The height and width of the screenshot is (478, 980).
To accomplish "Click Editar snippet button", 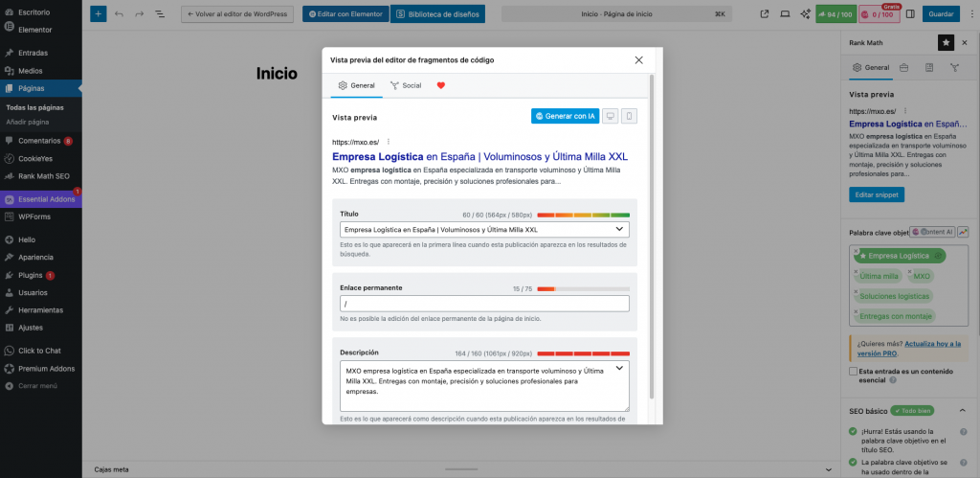I will (x=877, y=194).
